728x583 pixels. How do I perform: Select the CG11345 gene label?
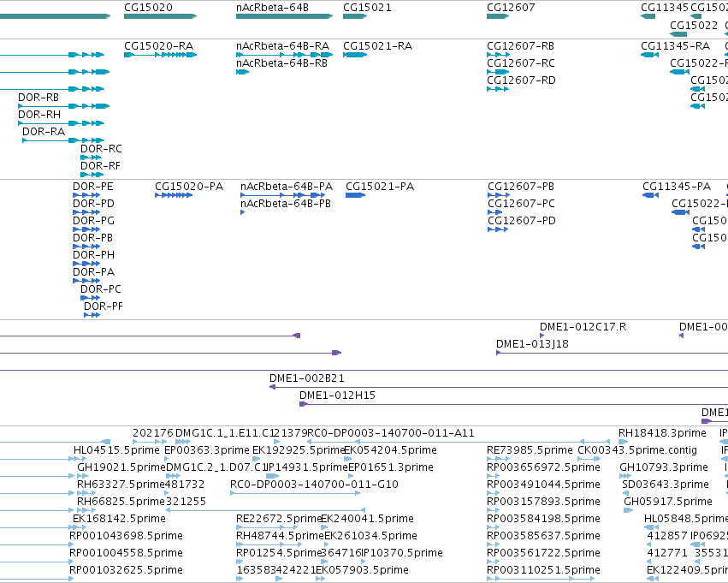click(665, 8)
